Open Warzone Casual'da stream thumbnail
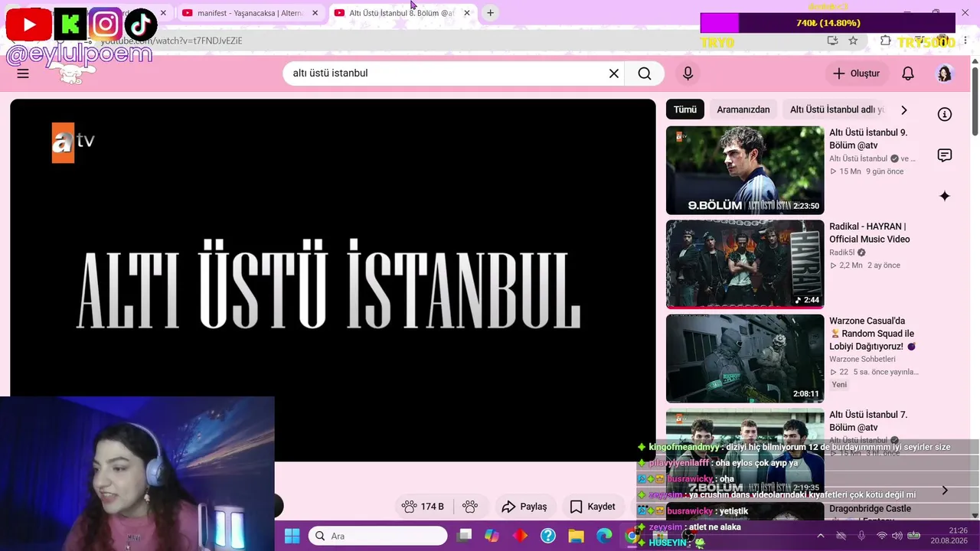 [745, 358]
